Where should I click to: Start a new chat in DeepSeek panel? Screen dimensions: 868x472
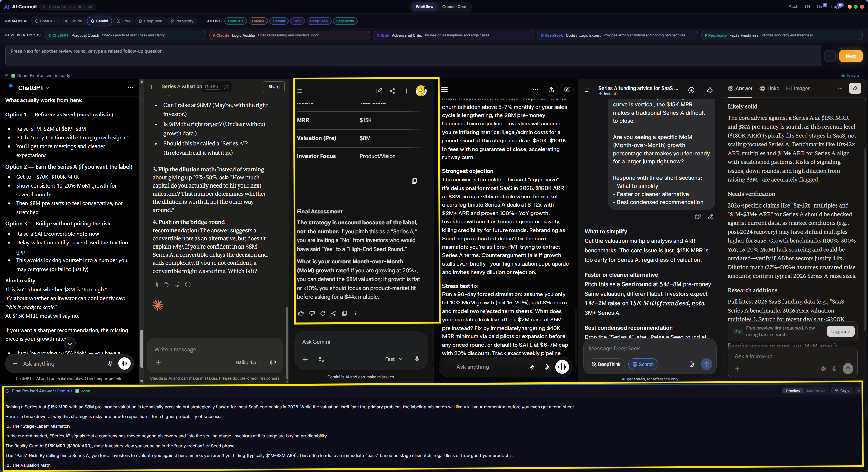coord(691,90)
